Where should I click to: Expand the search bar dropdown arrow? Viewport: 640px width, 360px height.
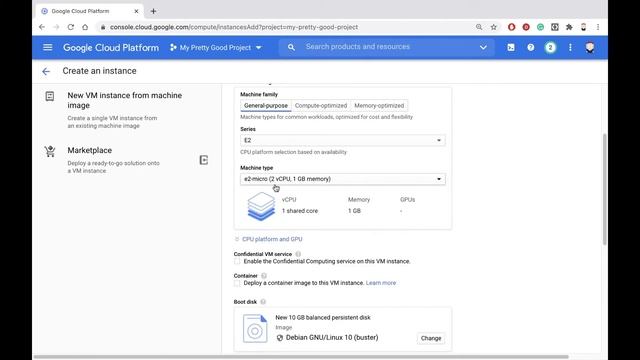(x=483, y=47)
